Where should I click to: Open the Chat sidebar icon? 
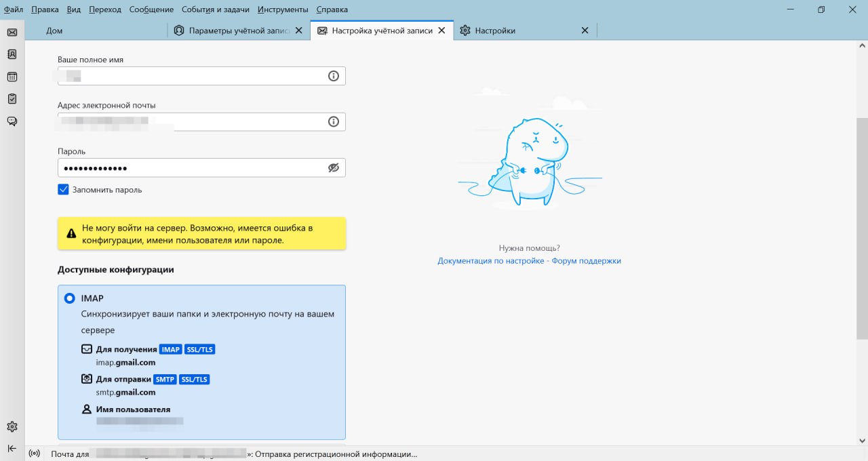12,121
